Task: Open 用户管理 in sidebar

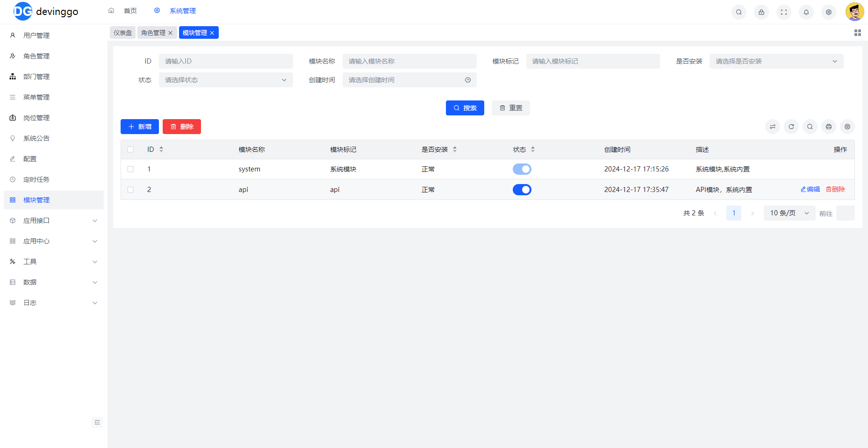Action: pyautogui.click(x=54, y=36)
